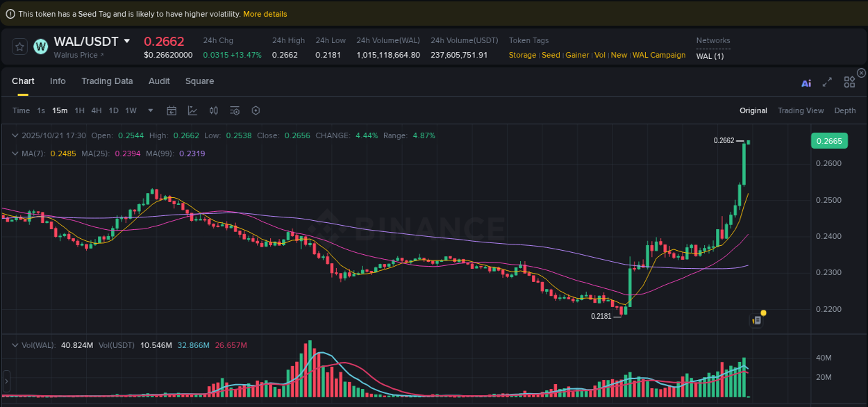Switch to the Depth chart view
Viewport: 868px width, 407px height.
click(845, 110)
